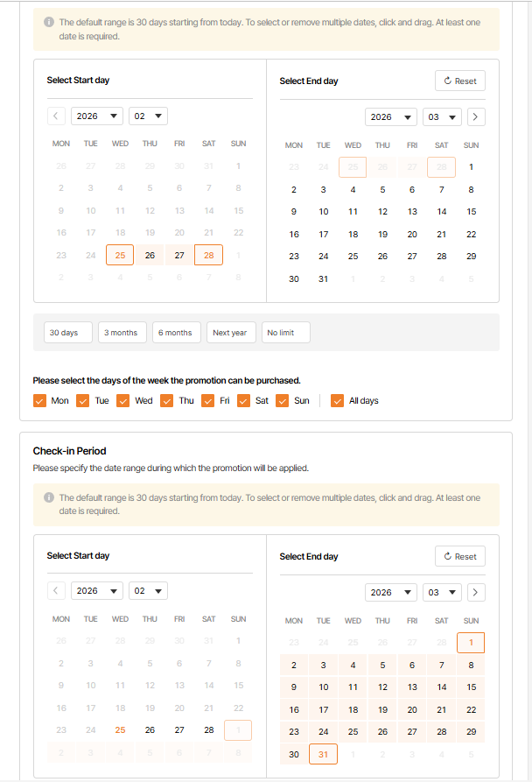The height and width of the screenshot is (782, 532).
Task: Toggle the All days checkbox
Action: (337, 400)
